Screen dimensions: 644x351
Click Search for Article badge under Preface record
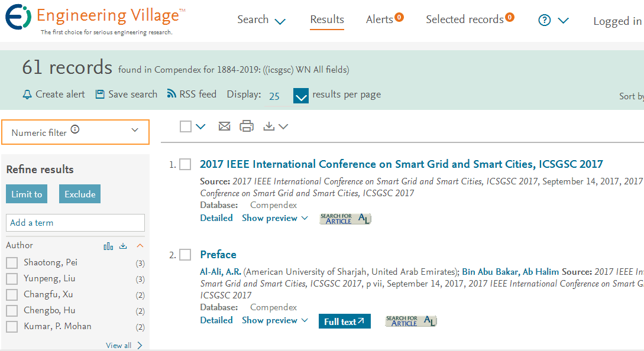coord(411,321)
